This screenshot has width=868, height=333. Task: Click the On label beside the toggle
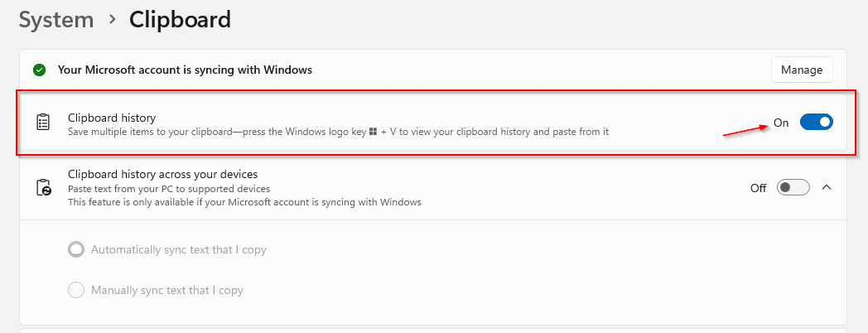pyautogui.click(x=781, y=123)
